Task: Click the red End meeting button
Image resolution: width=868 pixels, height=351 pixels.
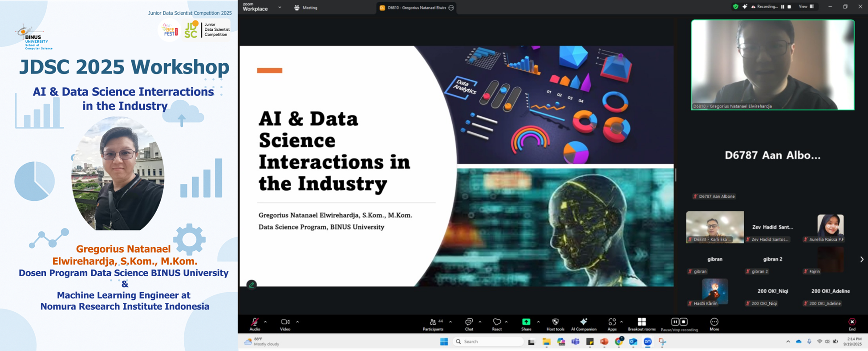Action: coord(852,323)
